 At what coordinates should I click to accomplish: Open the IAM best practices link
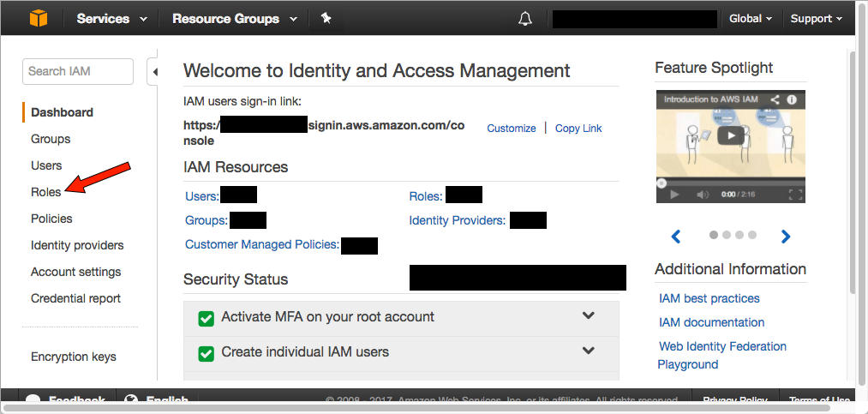(x=709, y=298)
